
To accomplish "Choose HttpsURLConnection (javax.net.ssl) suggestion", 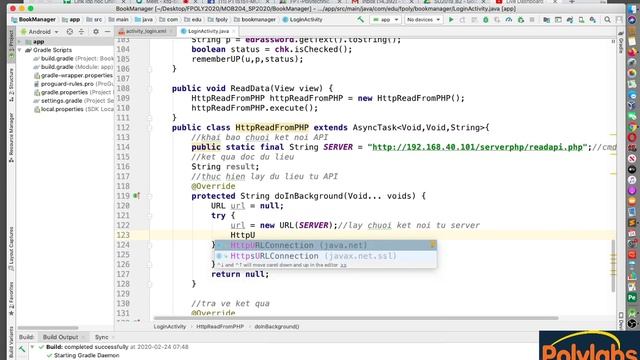I will (x=326, y=256).
